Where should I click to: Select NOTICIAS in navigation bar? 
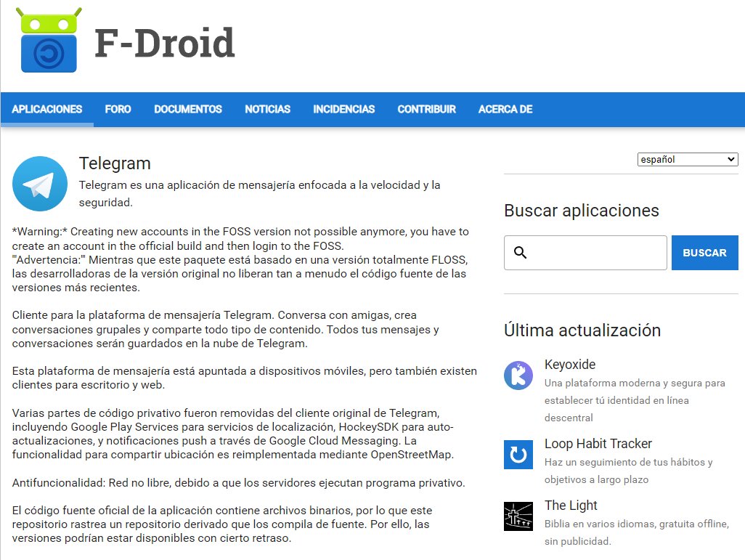267,110
